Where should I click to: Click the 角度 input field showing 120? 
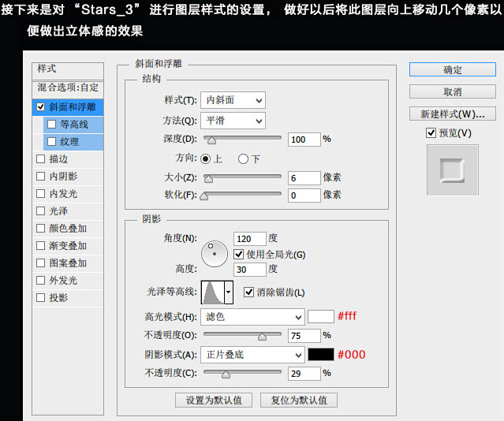pyautogui.click(x=250, y=239)
